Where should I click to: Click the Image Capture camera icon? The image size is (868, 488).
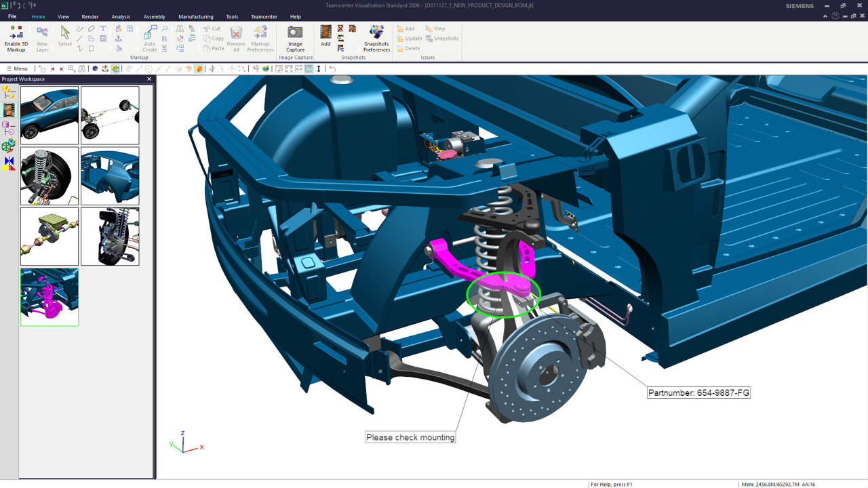pyautogui.click(x=295, y=32)
